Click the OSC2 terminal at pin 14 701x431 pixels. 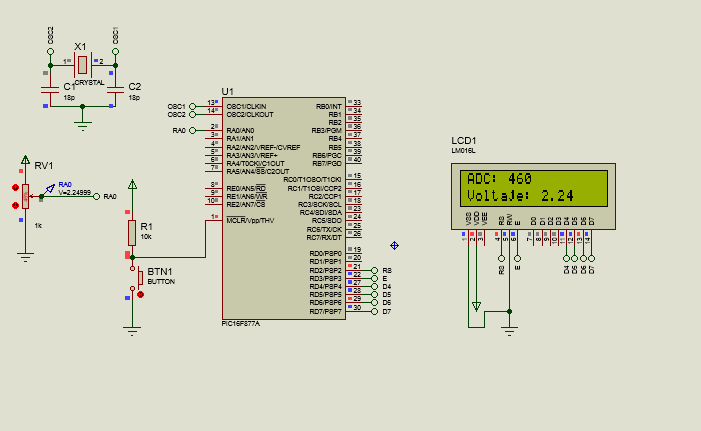(x=192, y=114)
